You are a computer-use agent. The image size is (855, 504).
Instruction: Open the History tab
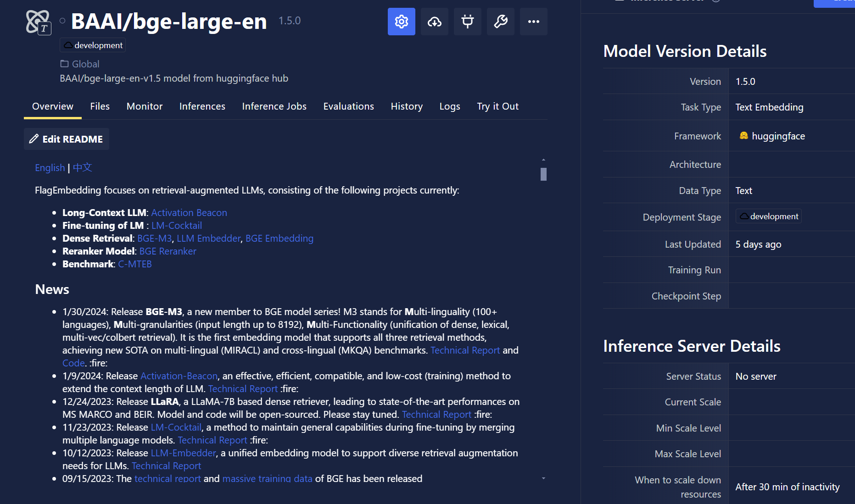[407, 106]
